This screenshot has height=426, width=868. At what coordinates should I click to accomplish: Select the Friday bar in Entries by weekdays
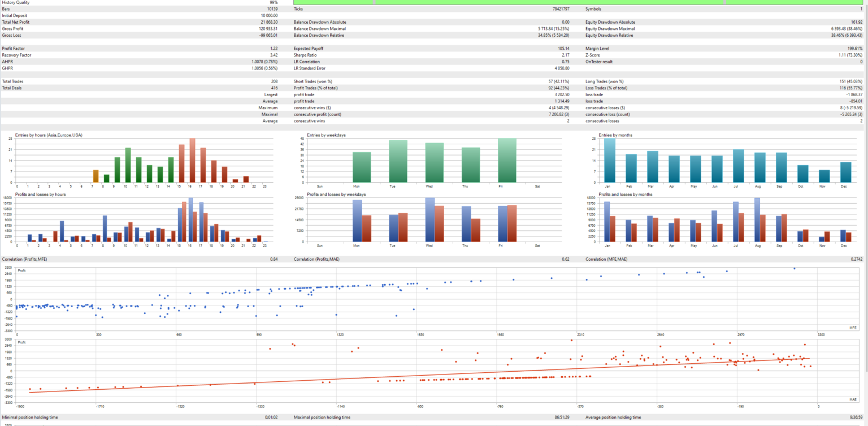pos(507,160)
